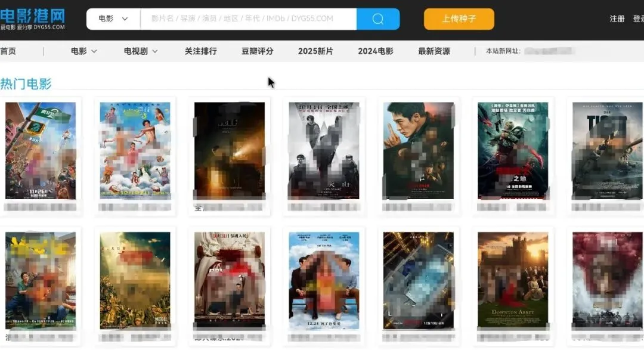Open the Downton Abbey poster
The height and width of the screenshot is (350, 644).
click(x=513, y=281)
